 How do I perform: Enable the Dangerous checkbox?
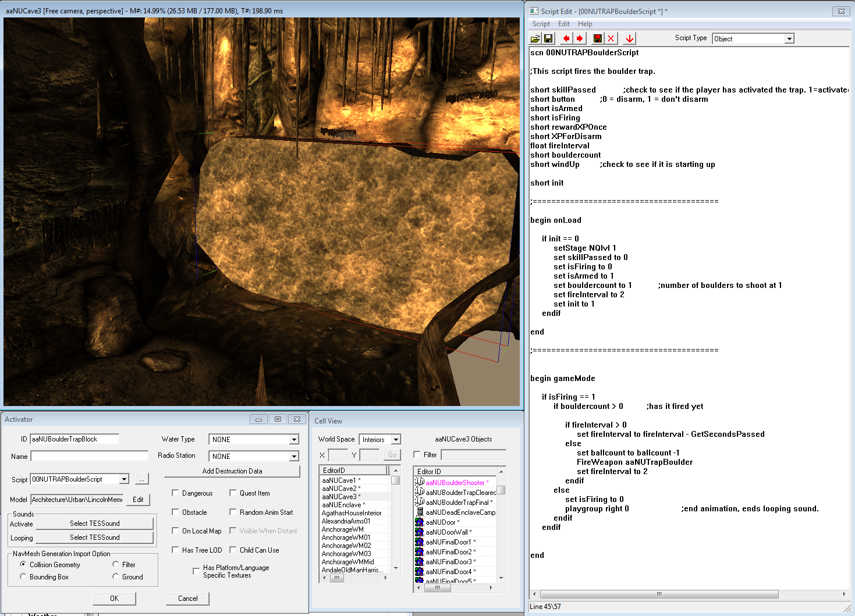(x=175, y=493)
